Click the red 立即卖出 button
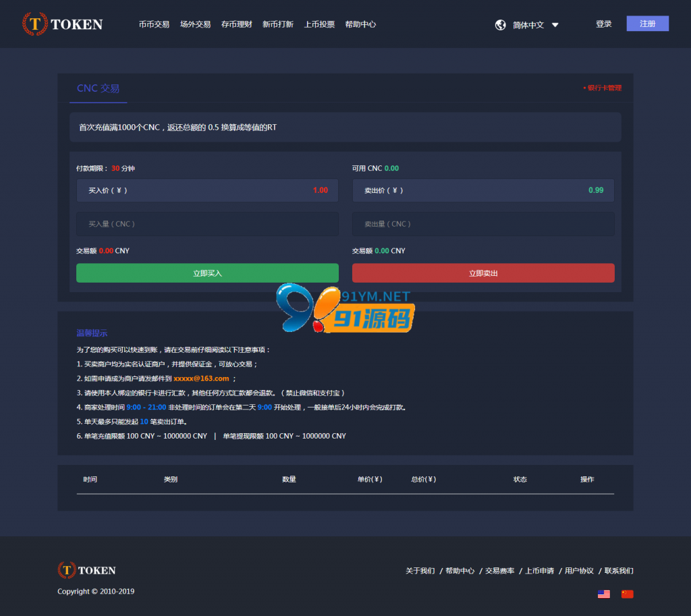This screenshot has height=616, width=691. point(483,273)
